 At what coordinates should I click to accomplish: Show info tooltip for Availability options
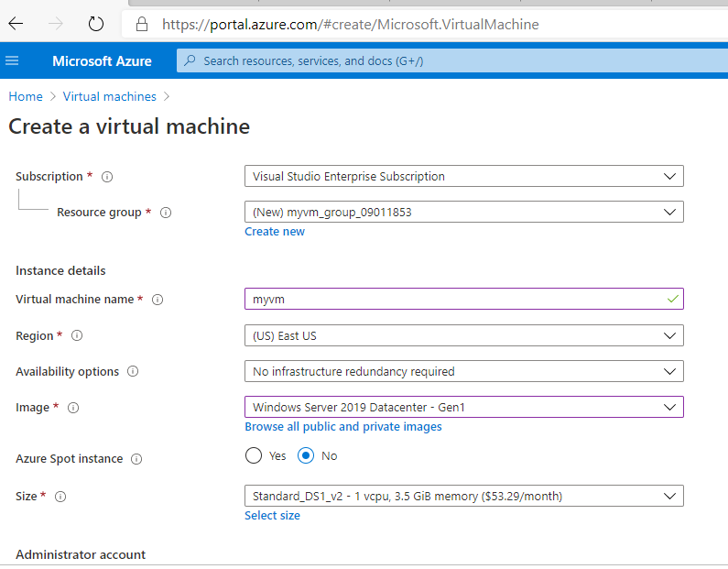(x=133, y=371)
